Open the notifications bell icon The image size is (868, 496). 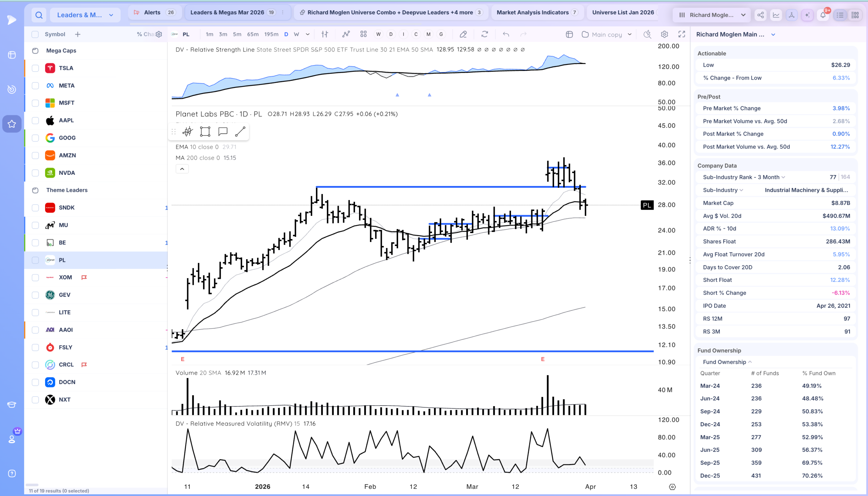(x=823, y=15)
